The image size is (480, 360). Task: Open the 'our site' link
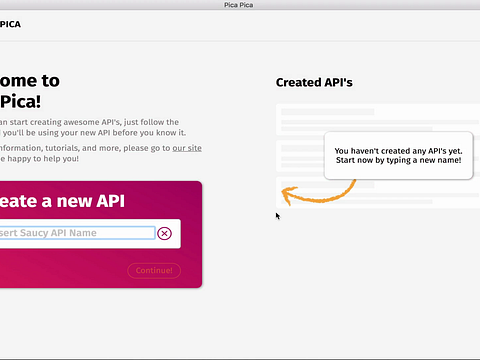coord(187,148)
